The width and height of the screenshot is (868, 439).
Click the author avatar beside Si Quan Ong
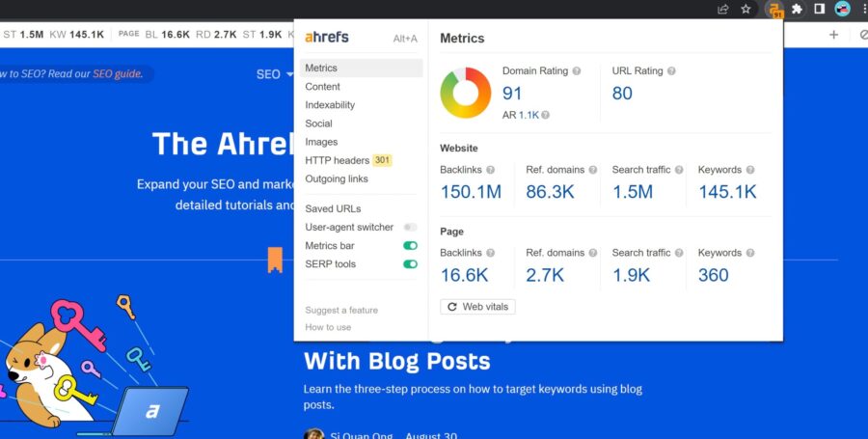(x=313, y=434)
